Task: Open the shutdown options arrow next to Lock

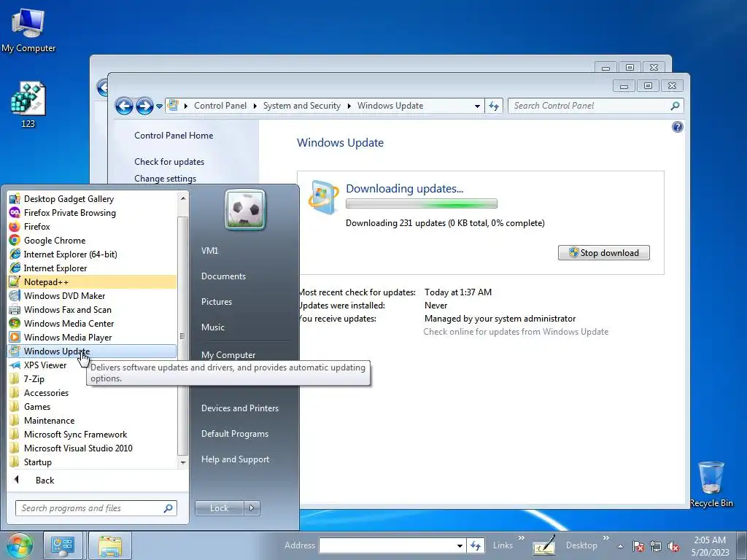Action: point(252,508)
